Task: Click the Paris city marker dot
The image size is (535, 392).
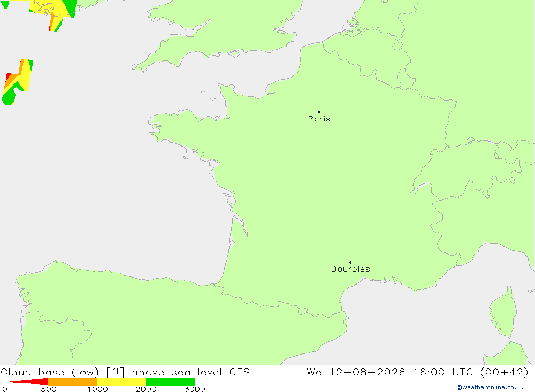Action: (x=319, y=112)
